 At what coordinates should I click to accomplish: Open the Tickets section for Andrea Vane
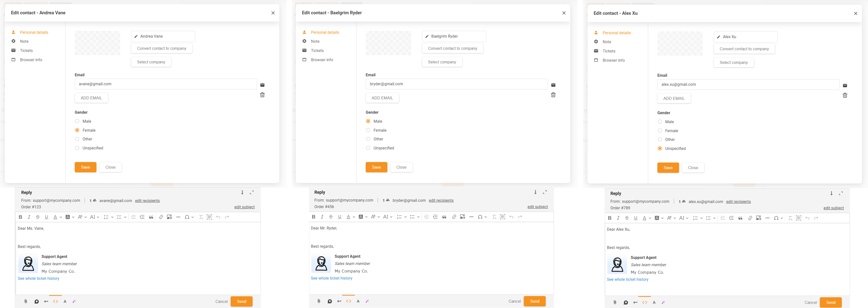click(x=26, y=51)
